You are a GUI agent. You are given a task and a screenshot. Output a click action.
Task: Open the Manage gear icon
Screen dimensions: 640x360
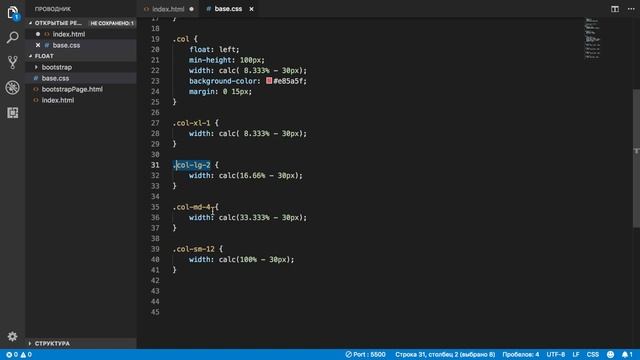[13, 336]
